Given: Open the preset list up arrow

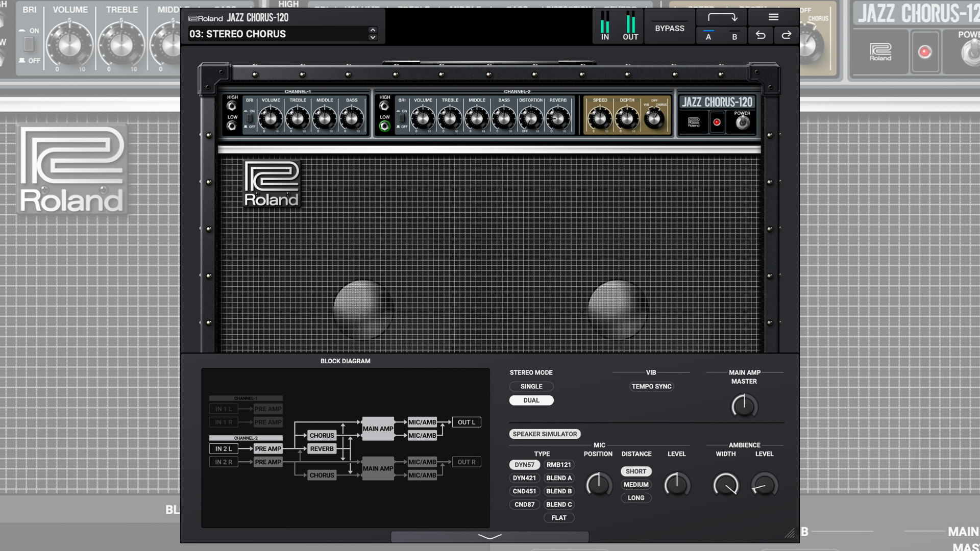Looking at the screenshot, I should 372,30.
